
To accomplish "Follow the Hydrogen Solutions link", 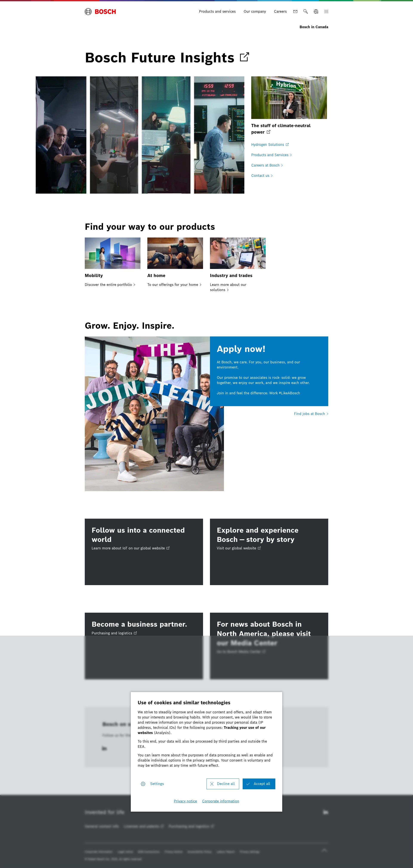I will [x=270, y=145].
